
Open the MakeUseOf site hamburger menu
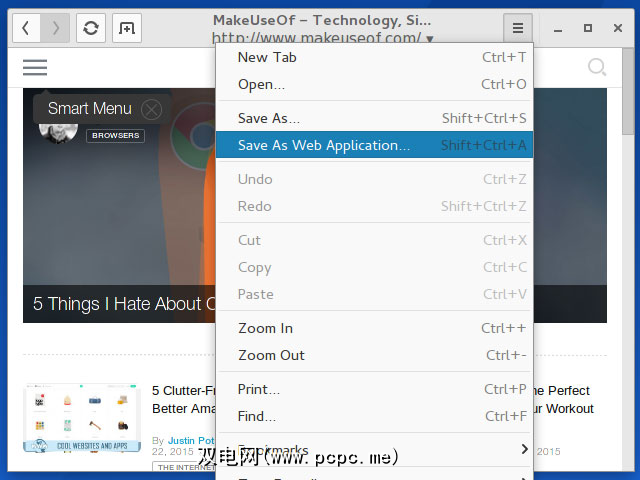coord(35,67)
